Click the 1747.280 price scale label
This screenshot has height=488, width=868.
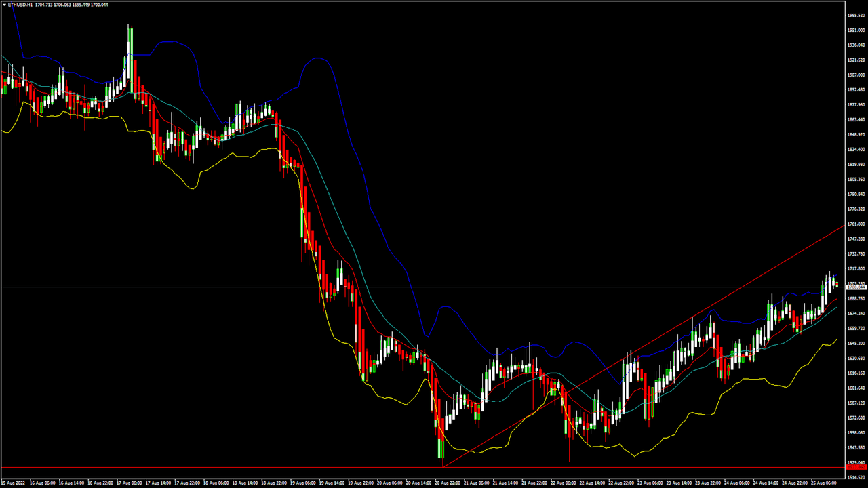click(x=856, y=239)
